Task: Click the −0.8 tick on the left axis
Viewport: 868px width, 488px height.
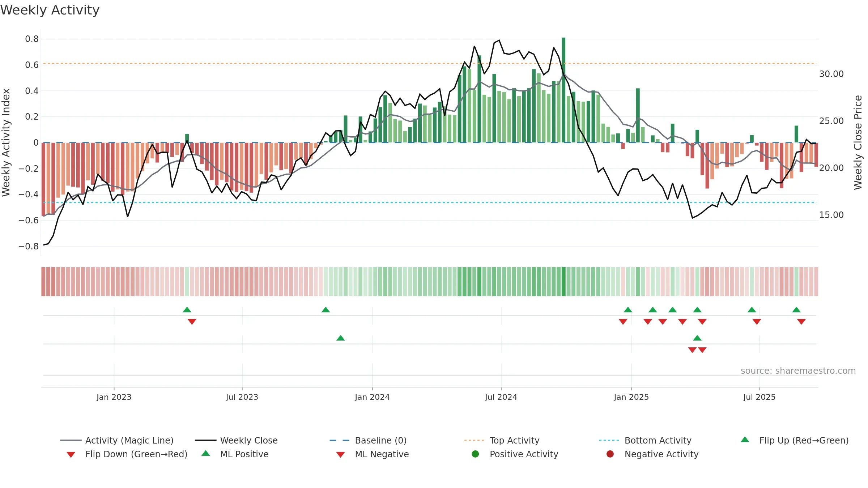Action: click(x=29, y=247)
